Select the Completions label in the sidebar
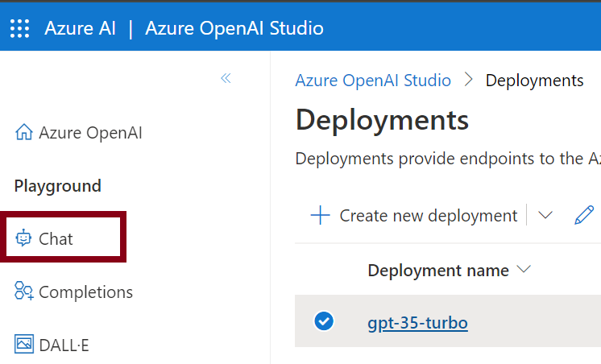 coord(85,292)
